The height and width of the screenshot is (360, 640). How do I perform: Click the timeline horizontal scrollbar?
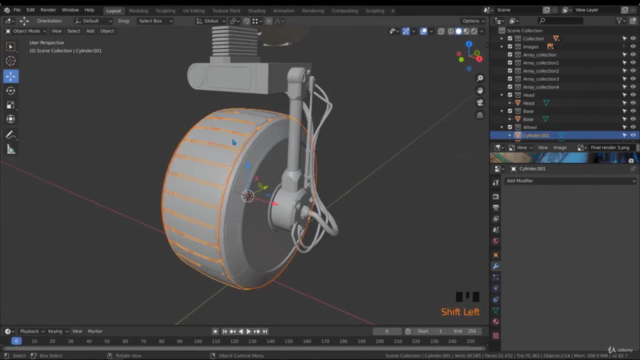click(244, 349)
